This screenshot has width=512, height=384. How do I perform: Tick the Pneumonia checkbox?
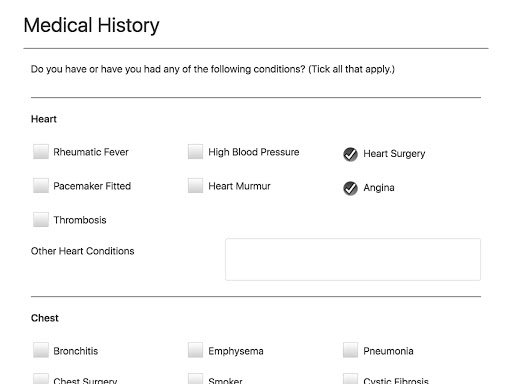click(350, 350)
